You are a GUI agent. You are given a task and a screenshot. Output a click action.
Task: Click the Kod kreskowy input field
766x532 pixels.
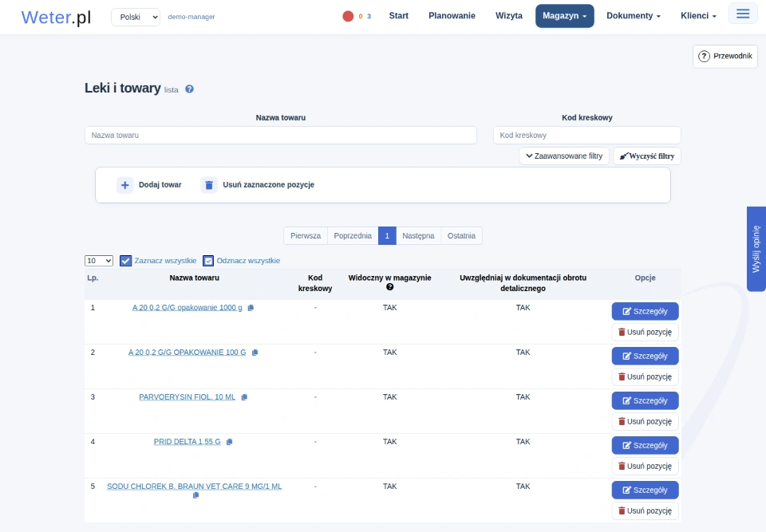[x=586, y=136]
